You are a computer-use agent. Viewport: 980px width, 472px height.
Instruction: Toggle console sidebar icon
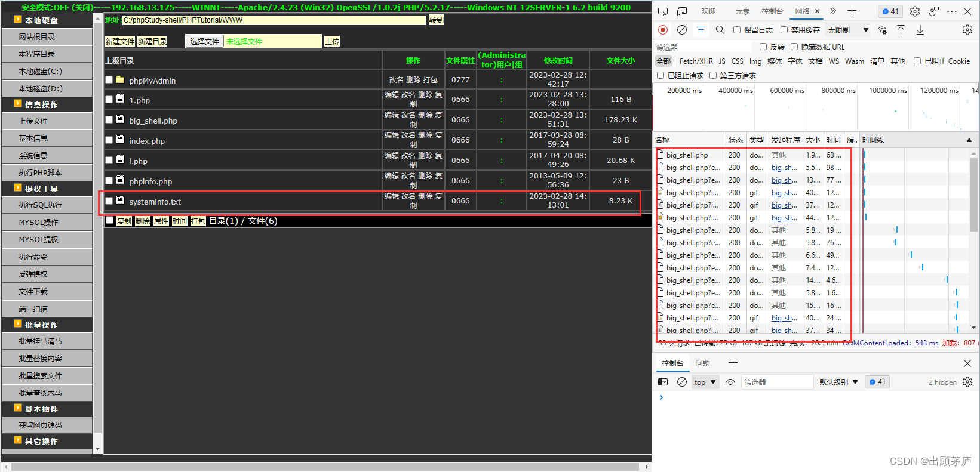click(x=663, y=382)
